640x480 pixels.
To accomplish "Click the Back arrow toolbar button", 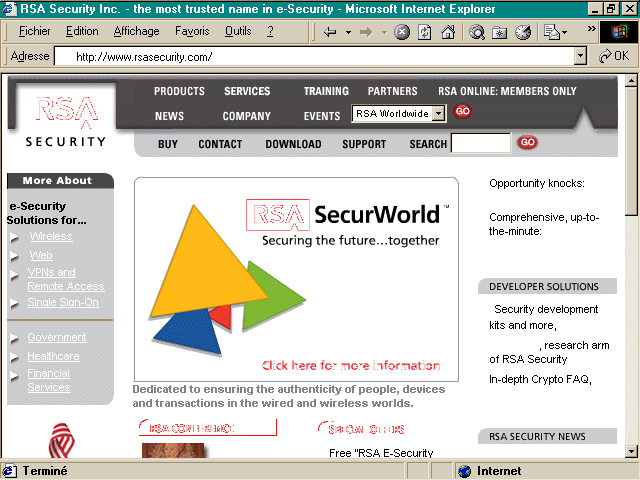I will coord(330,32).
